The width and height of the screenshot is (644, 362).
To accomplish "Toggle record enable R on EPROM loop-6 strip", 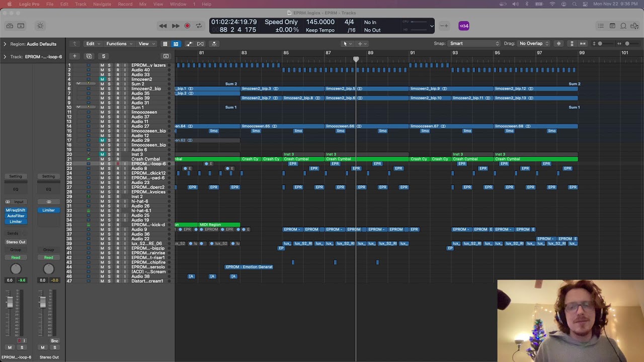I will coord(20,341).
